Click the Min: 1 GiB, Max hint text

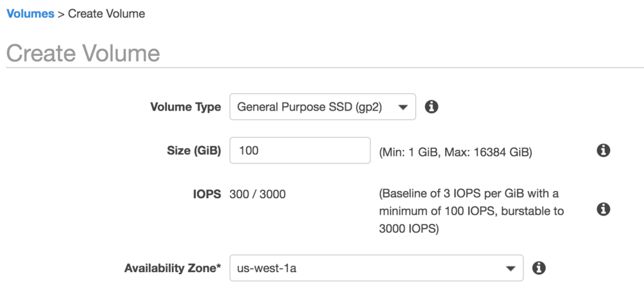455,152
